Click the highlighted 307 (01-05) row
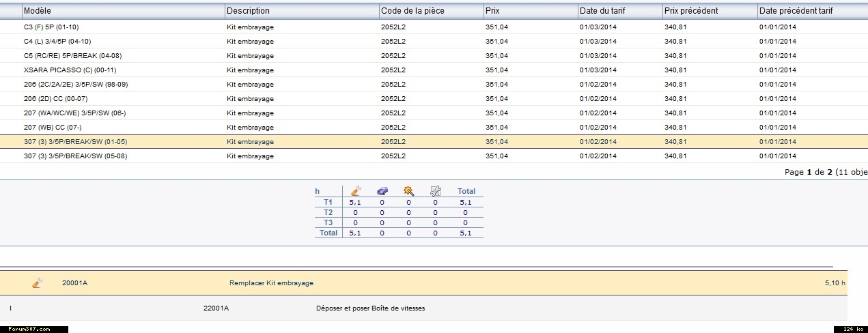The height and width of the screenshot is (333, 868). click(75, 142)
